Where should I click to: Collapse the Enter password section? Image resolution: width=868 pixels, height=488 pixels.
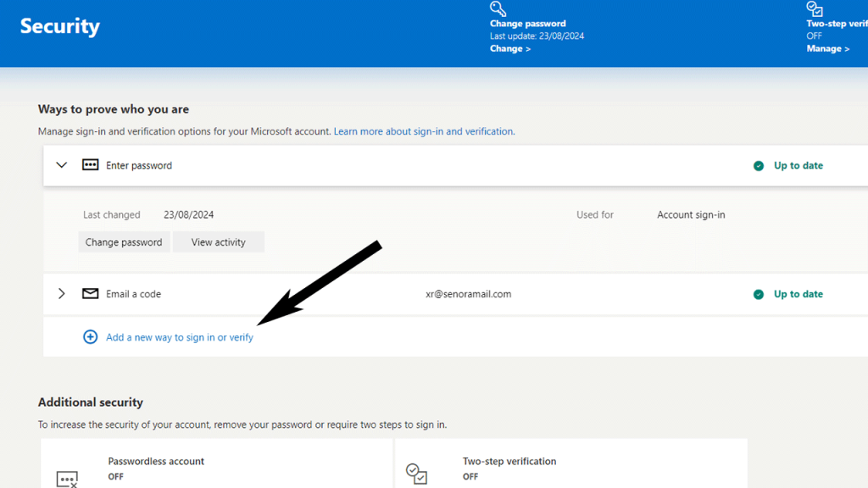pyautogui.click(x=61, y=165)
